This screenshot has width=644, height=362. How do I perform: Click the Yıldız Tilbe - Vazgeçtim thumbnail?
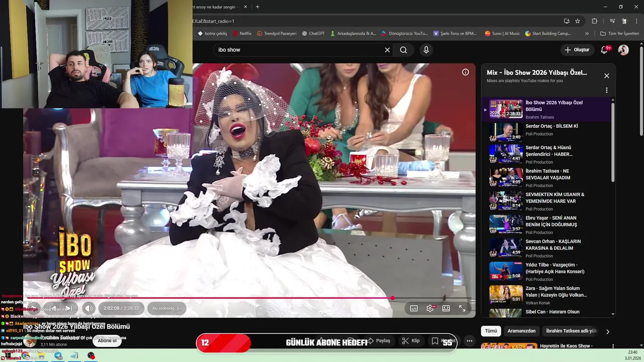point(506,271)
